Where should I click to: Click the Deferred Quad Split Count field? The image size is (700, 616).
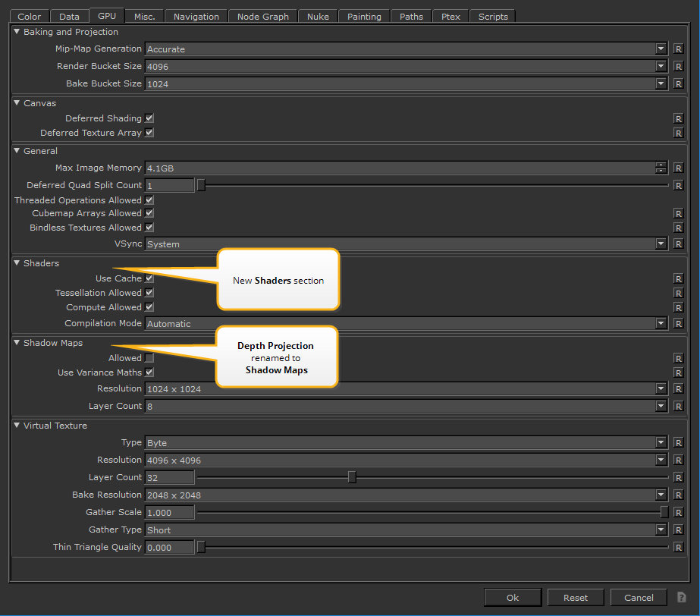coord(170,186)
